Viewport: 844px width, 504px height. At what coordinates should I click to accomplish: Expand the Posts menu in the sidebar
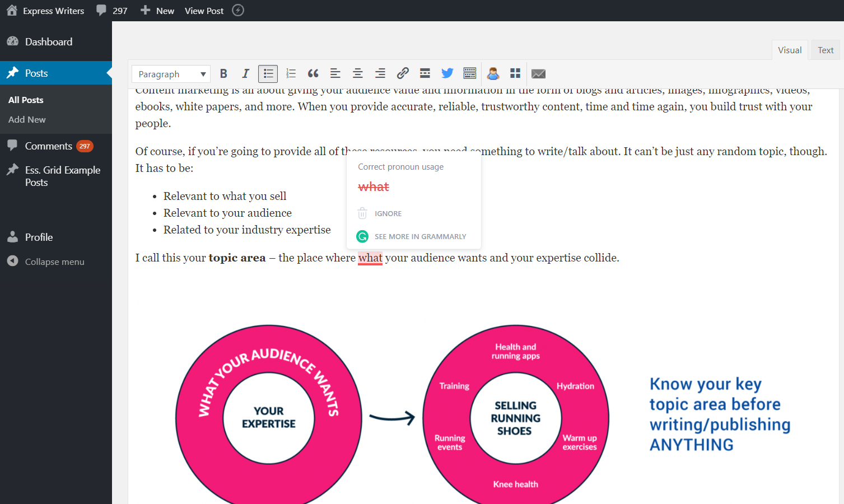(38, 73)
